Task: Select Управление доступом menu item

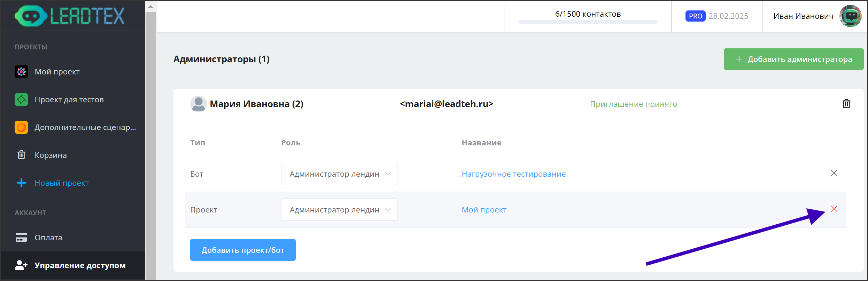Action: (80, 265)
